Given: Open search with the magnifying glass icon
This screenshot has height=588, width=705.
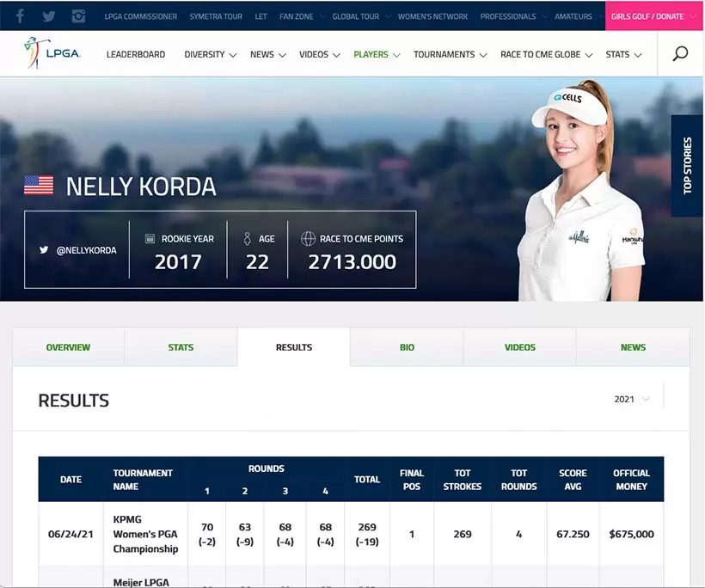Looking at the screenshot, I should click(x=680, y=54).
